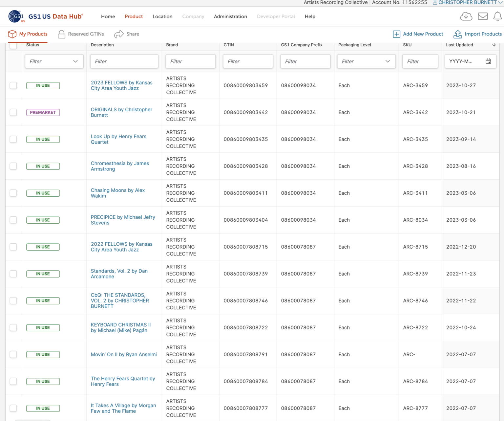Click the cloud download icon

(x=466, y=16)
